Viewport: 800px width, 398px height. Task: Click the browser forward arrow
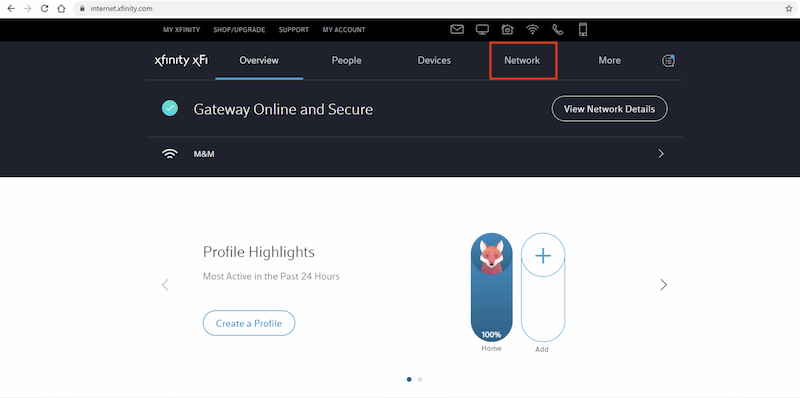pos(28,9)
